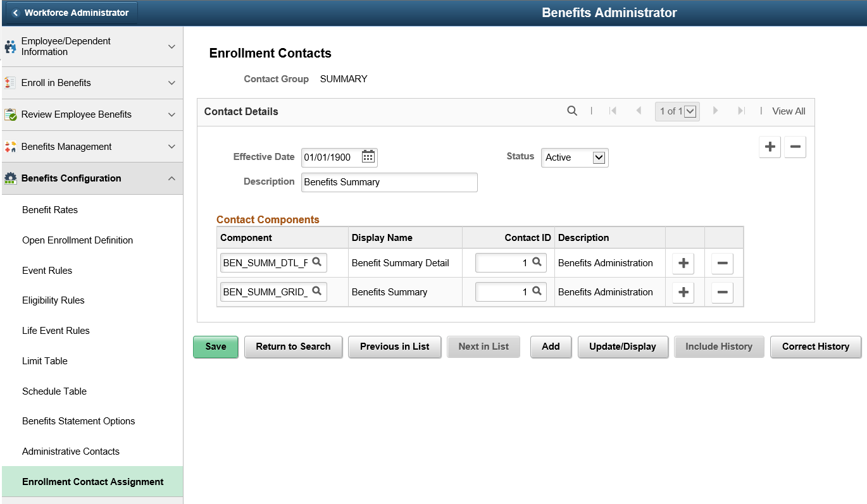The height and width of the screenshot is (504, 867).
Task: Open the 1 of 1 row selector dropdown
Action: pyautogui.click(x=677, y=111)
